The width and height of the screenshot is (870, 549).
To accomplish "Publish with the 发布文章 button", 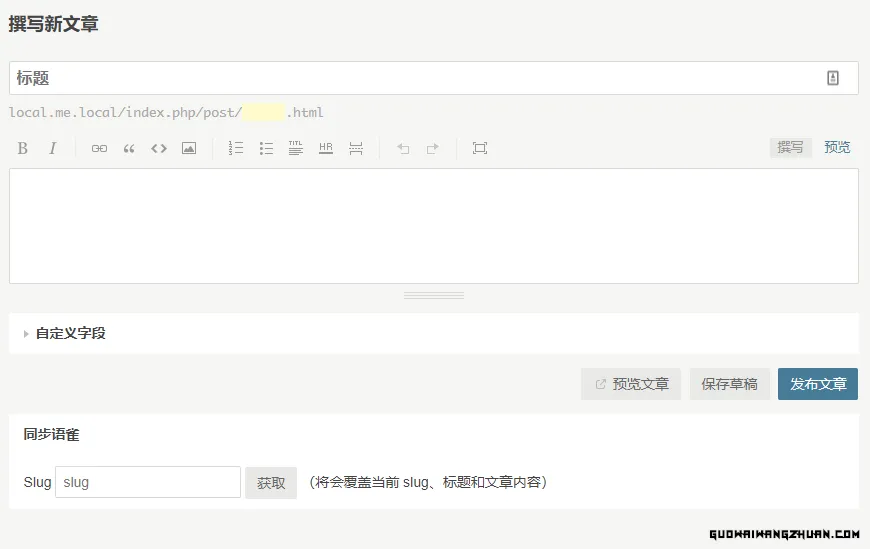I will (x=818, y=384).
